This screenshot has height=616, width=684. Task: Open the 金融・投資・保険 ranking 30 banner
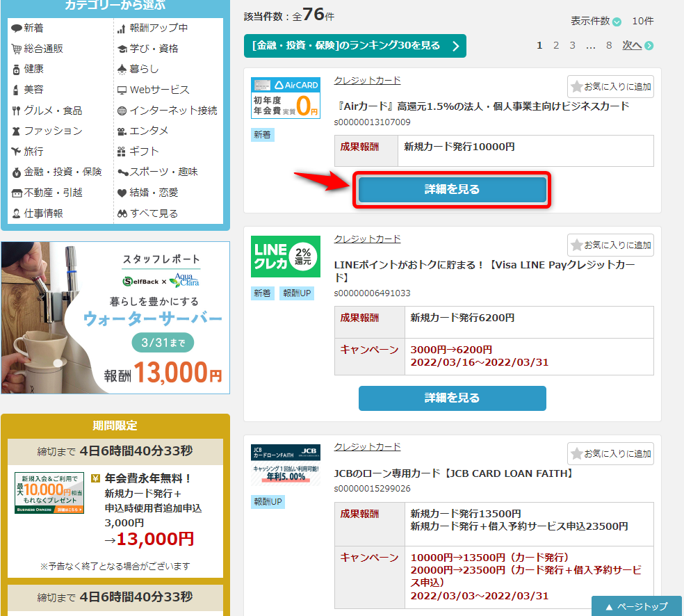tap(355, 46)
